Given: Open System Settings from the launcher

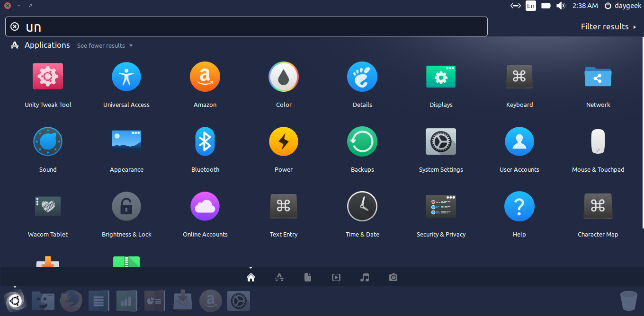Looking at the screenshot, I should coord(239,301).
